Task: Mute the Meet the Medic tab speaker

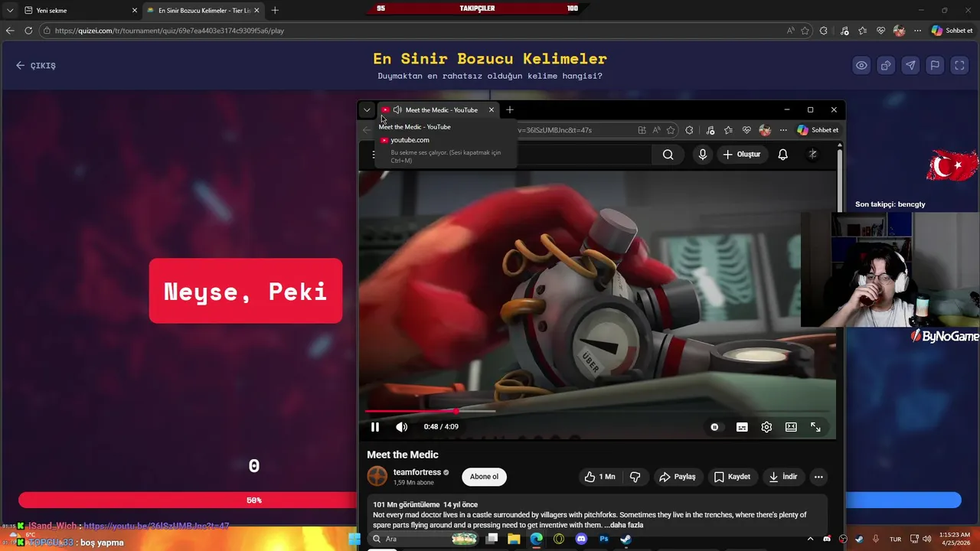Action: click(x=397, y=110)
